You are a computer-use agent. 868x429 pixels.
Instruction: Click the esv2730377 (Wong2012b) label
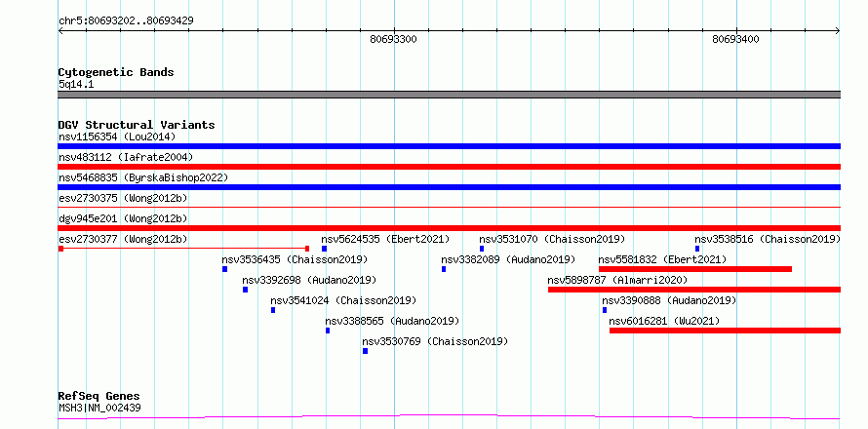[x=123, y=239]
